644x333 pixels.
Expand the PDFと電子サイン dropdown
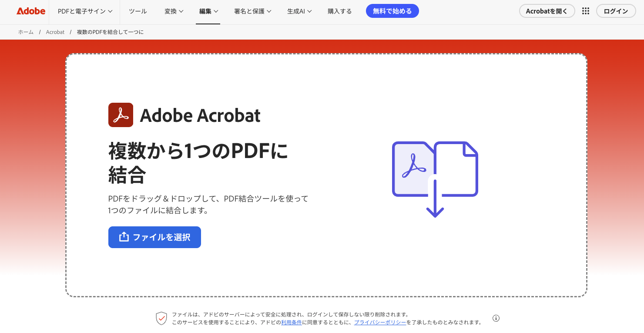coord(85,11)
